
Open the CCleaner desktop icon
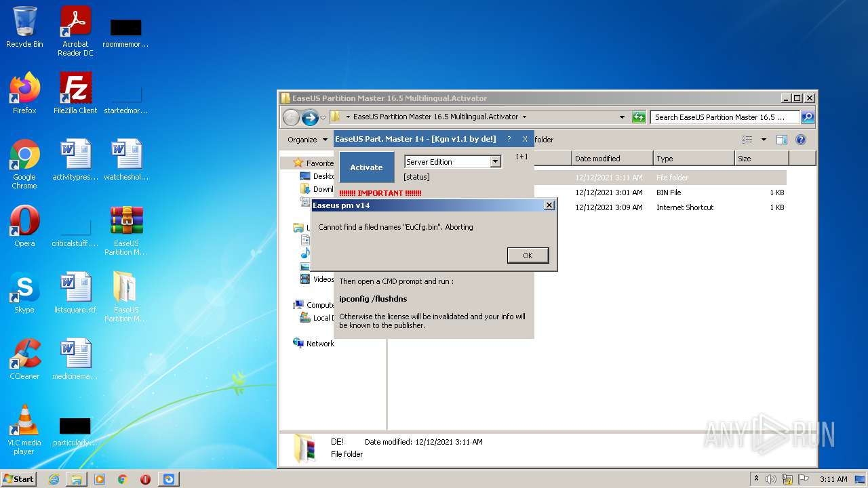pyautogui.click(x=24, y=359)
